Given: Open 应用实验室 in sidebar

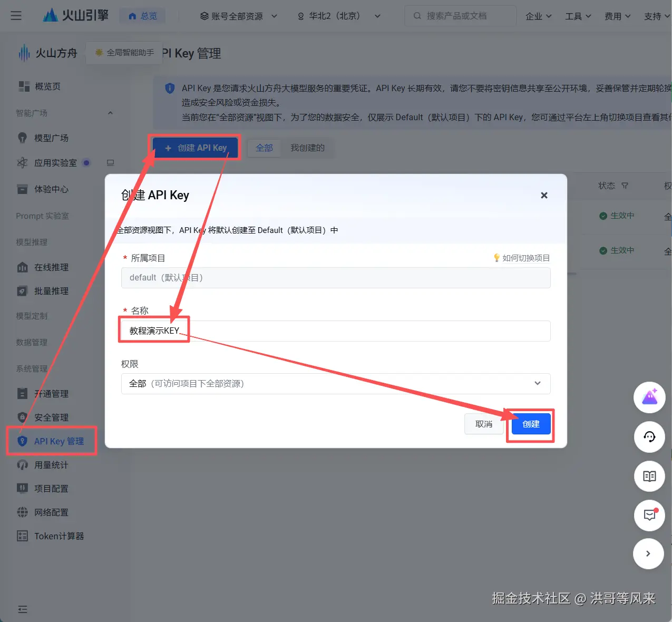Looking at the screenshot, I should 55,163.
